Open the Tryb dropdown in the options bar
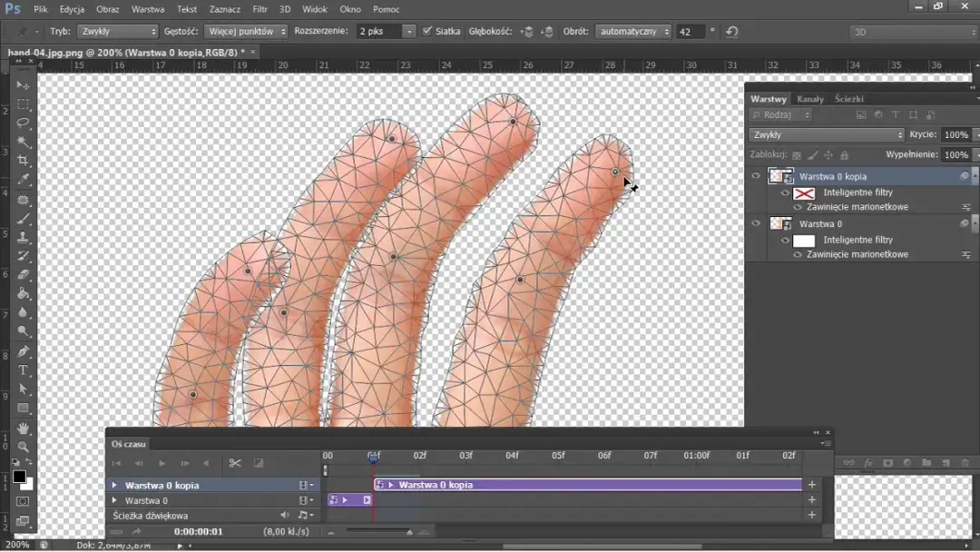This screenshot has height=552, width=980. (118, 31)
